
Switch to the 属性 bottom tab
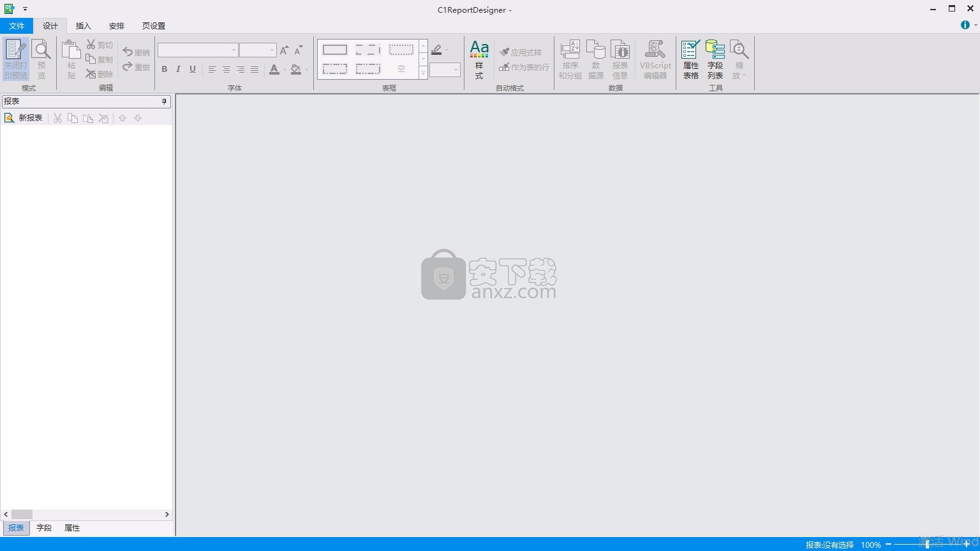(72, 528)
